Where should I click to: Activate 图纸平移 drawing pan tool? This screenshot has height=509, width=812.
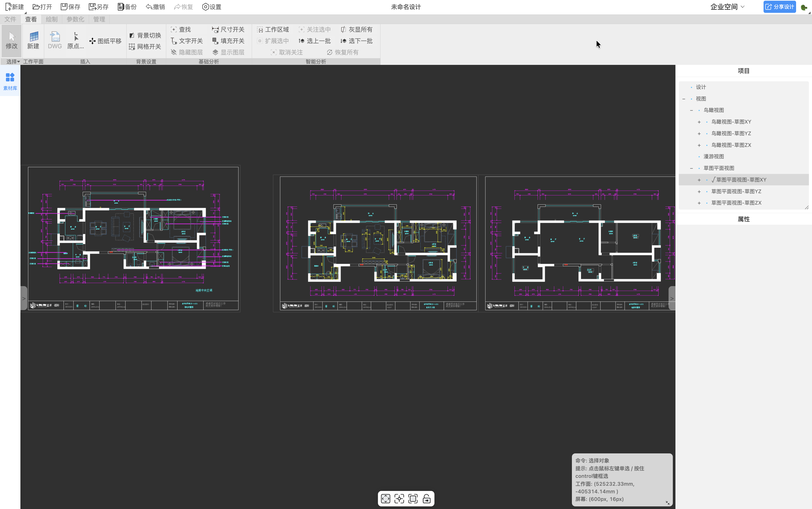coord(105,41)
